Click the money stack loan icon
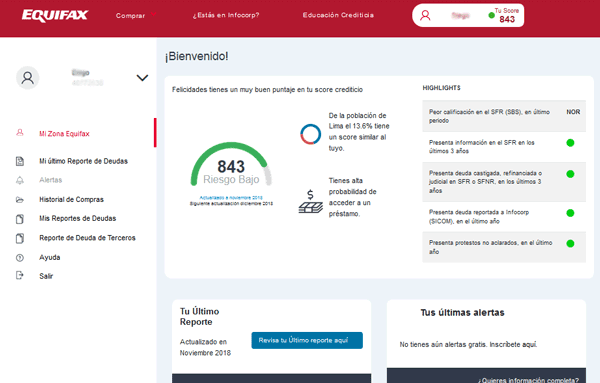600x383 pixels. coord(310,202)
